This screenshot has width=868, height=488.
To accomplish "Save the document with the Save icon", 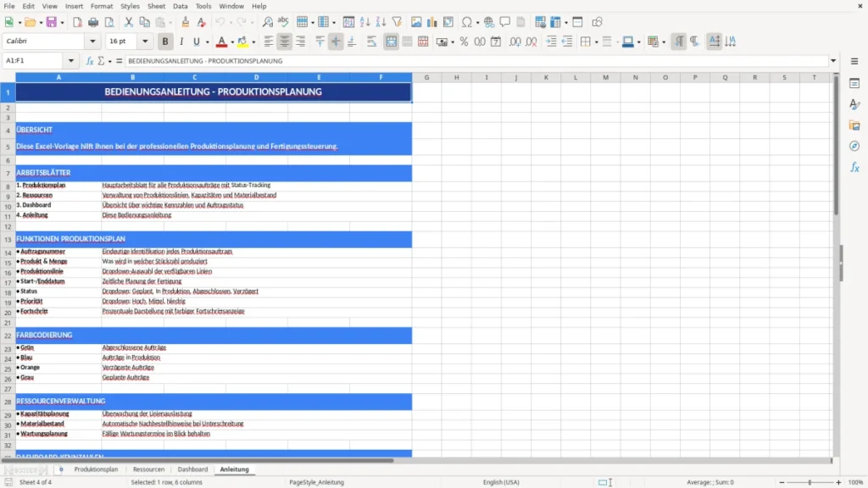I will click(52, 22).
